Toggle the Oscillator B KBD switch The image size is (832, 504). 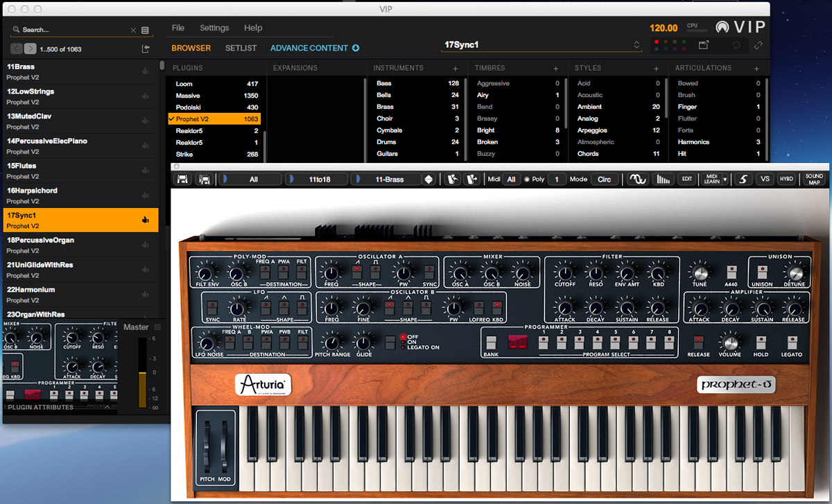tap(497, 307)
